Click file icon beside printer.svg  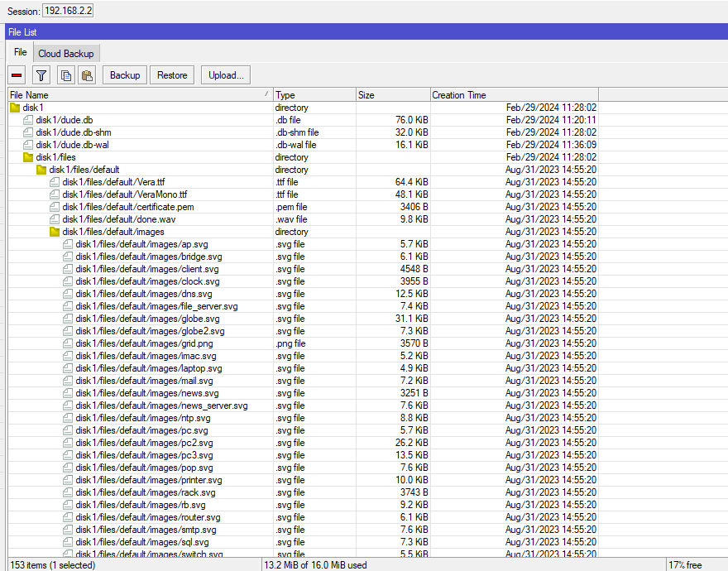(68, 481)
